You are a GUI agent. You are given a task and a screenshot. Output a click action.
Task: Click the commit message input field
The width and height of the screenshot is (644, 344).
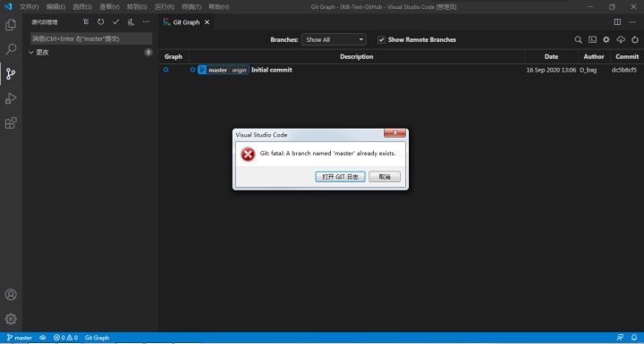tap(91, 38)
